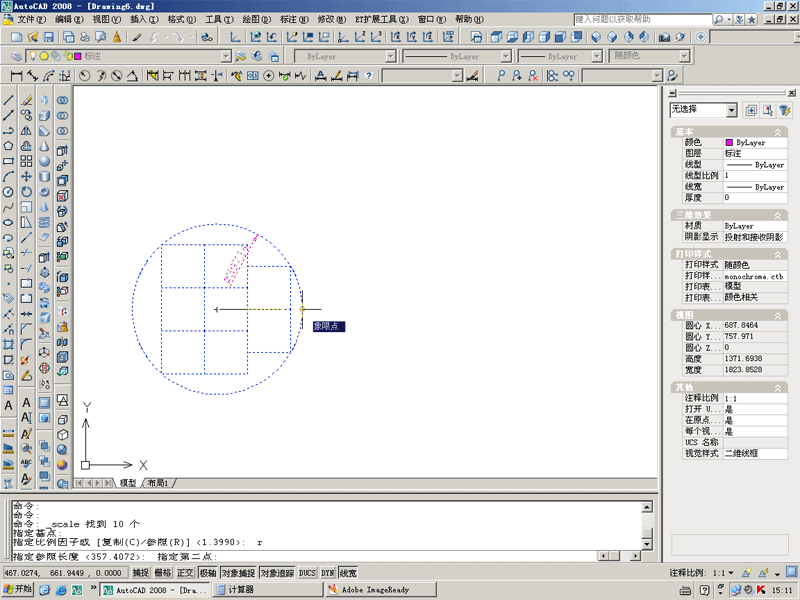Select the Angular dimension tool
This screenshot has width=800, height=600.
coord(132,76)
